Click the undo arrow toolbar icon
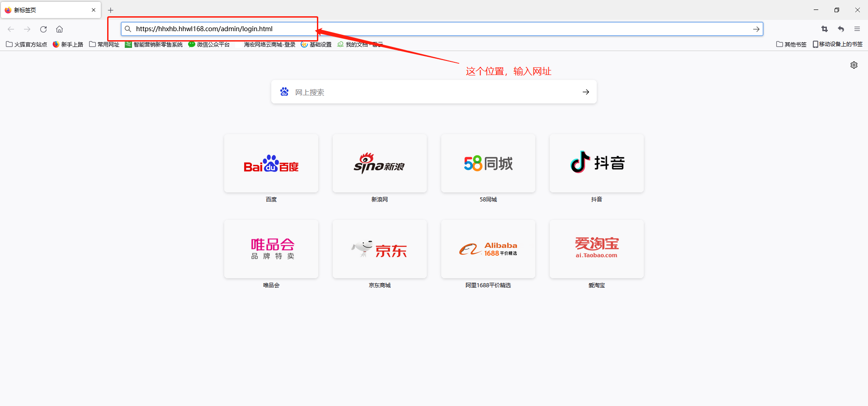This screenshot has height=406, width=868. coord(841,29)
